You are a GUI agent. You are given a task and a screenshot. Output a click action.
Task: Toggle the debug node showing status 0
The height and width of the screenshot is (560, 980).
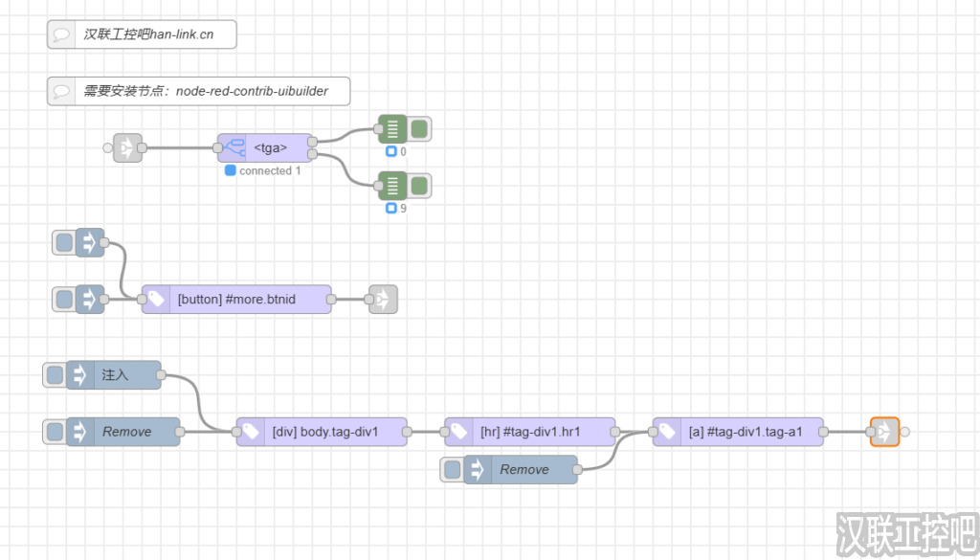coord(419,129)
